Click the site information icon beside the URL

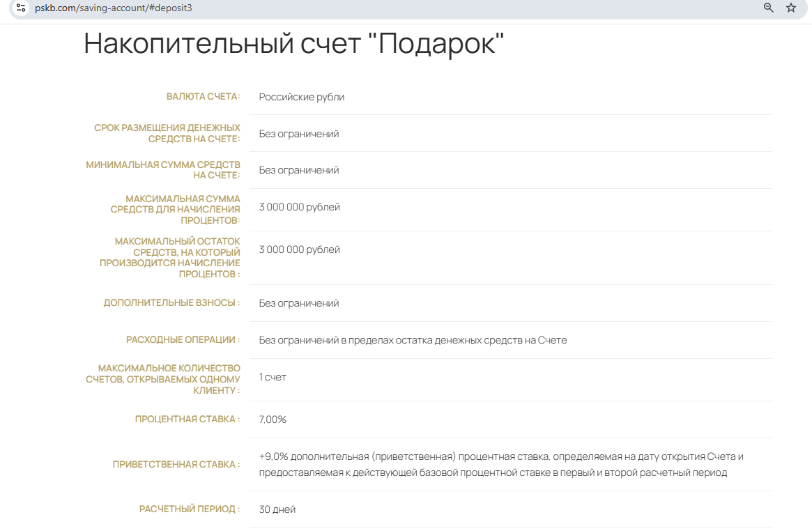(20, 8)
